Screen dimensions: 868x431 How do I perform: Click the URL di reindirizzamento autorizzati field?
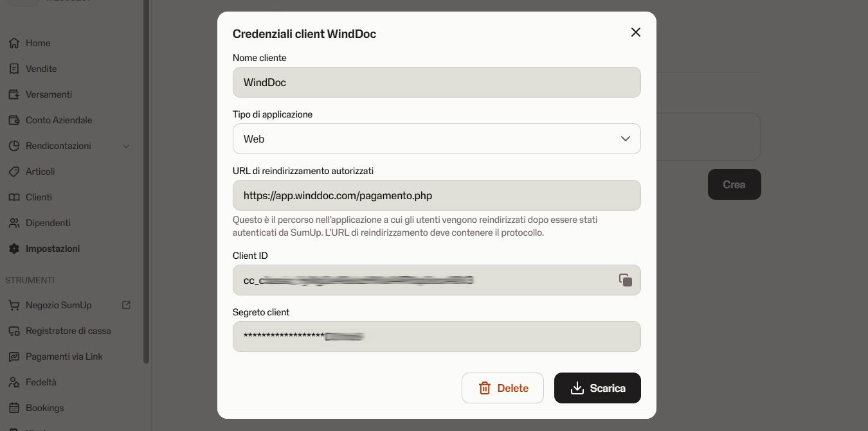point(437,195)
